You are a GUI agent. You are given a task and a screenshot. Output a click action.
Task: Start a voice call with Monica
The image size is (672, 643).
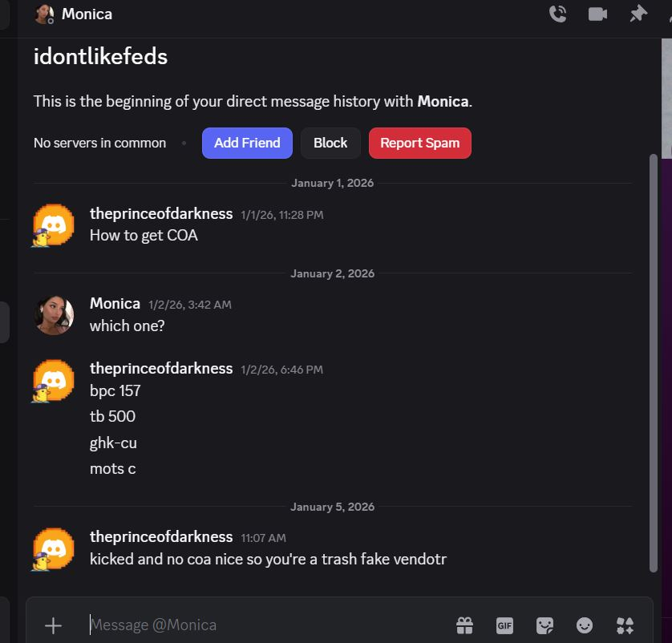[x=558, y=14]
